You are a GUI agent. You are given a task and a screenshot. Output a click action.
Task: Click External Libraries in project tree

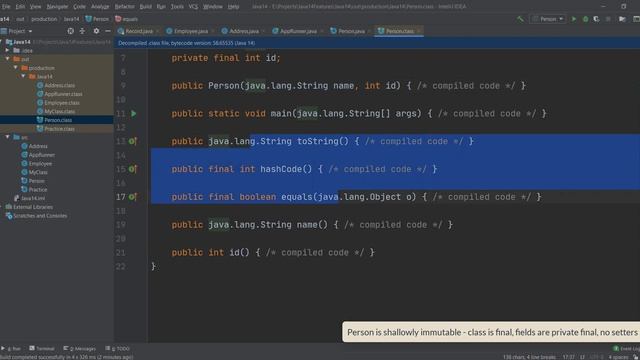[29, 207]
